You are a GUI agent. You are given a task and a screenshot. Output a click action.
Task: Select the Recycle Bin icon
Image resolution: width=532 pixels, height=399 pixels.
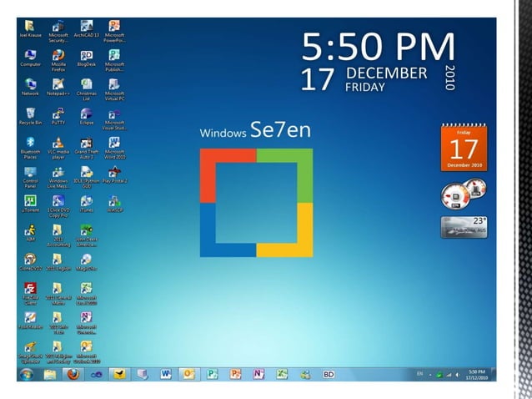point(30,117)
